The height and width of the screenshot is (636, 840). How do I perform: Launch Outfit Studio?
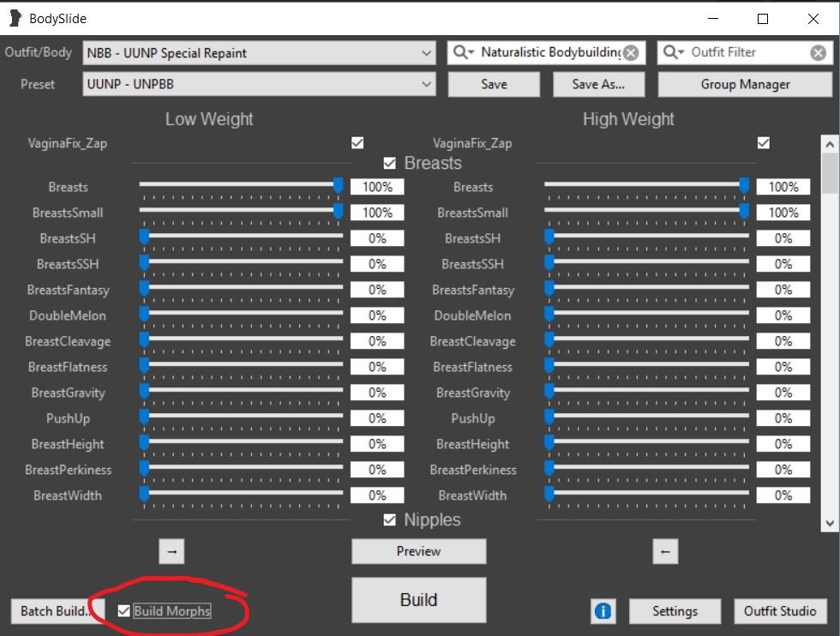click(780, 611)
